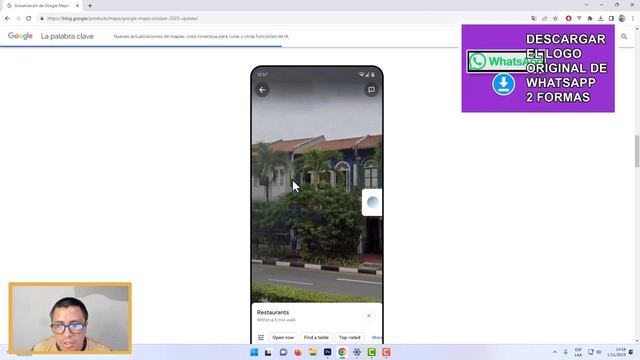Tap the back arrow in phone mockup

(x=262, y=90)
